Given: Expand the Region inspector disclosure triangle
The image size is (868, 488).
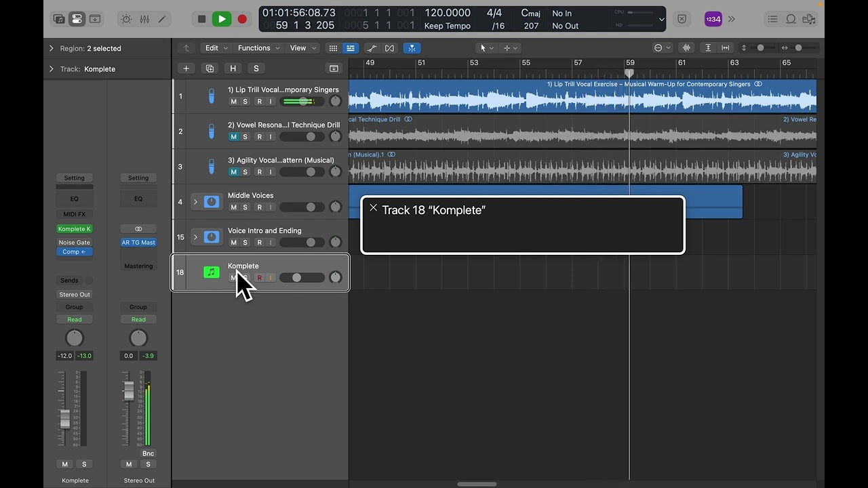Looking at the screenshot, I should [52, 49].
